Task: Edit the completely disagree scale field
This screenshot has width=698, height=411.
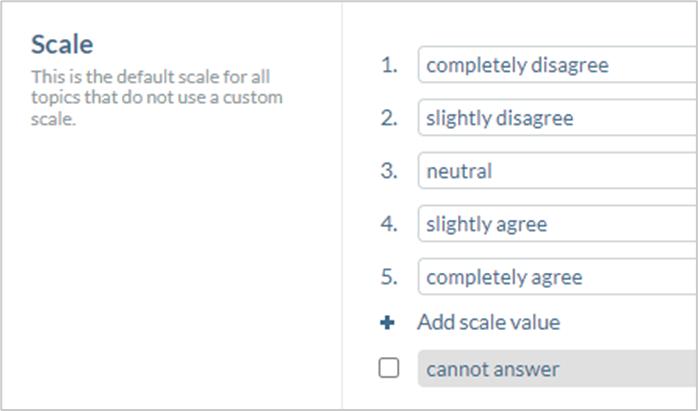Action: 557,65
